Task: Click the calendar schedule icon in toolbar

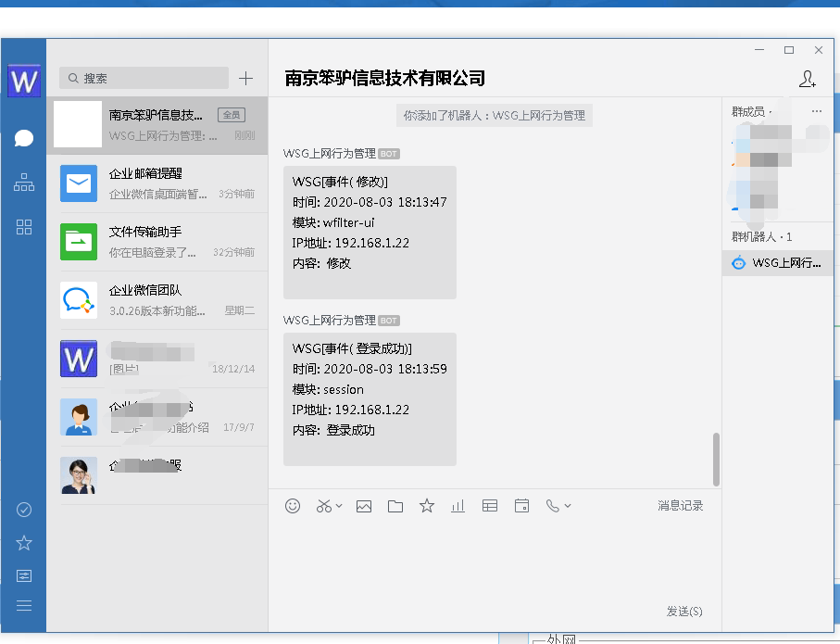Action: 521,506
